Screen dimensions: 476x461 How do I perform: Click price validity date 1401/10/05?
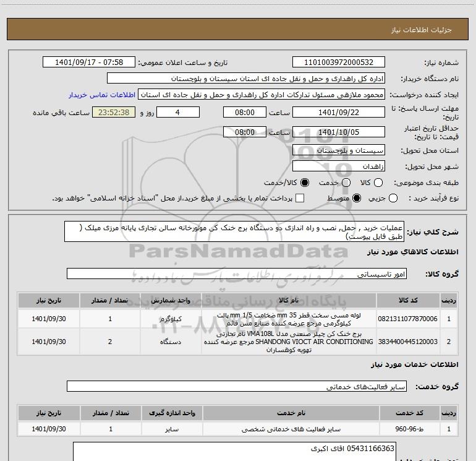click(x=339, y=132)
